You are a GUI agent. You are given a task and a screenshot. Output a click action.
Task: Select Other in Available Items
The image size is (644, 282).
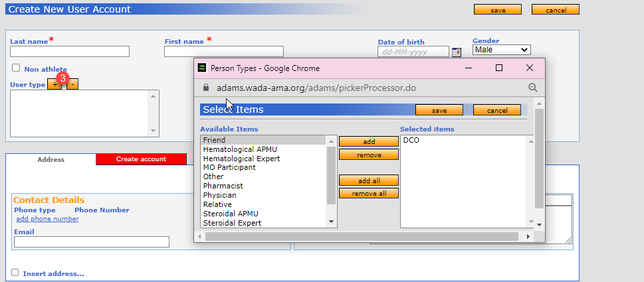pyautogui.click(x=264, y=176)
